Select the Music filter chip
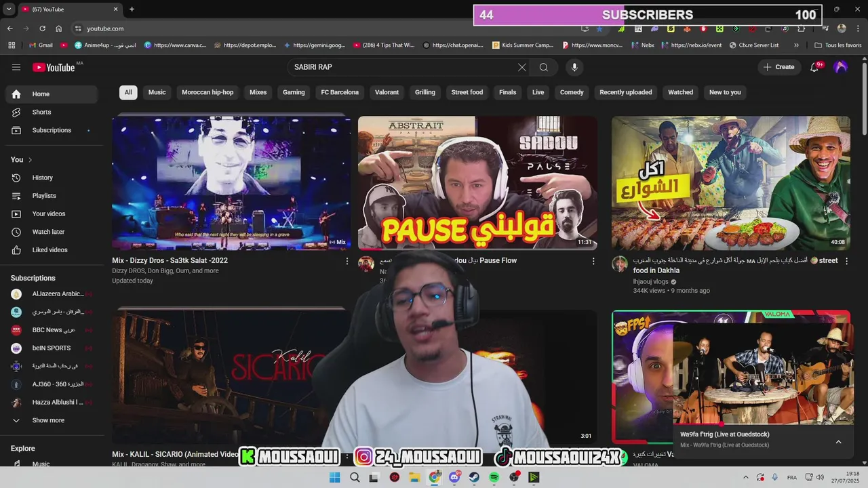The width and height of the screenshot is (868, 488). 157,92
